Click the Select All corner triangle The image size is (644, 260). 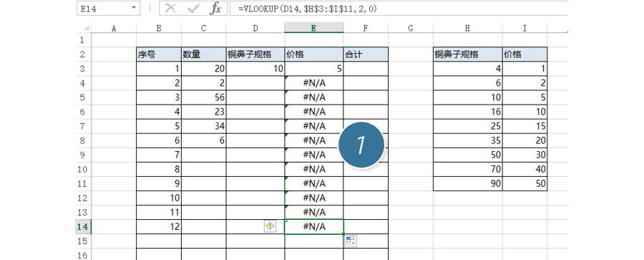pos(87,29)
